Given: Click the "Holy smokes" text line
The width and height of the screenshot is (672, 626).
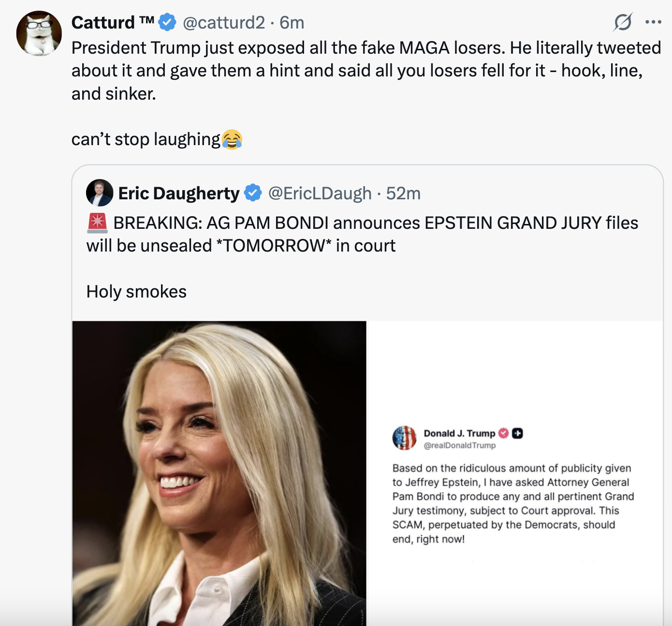Looking at the screenshot, I should pos(136,292).
